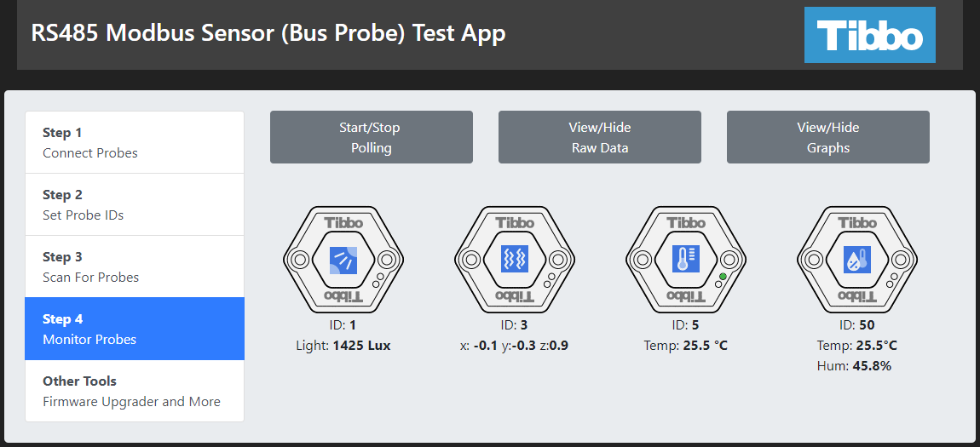The height and width of the screenshot is (447, 980).
Task: Click the RS485 Modbus Sensor app title
Action: [x=268, y=33]
